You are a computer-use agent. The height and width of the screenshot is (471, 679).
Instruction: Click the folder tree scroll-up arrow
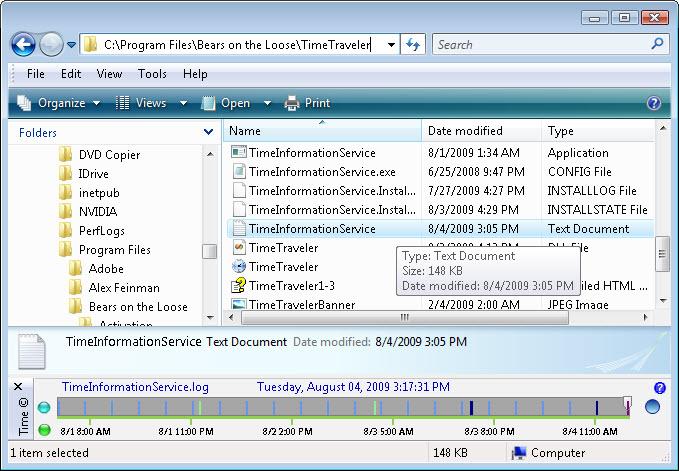[210, 155]
